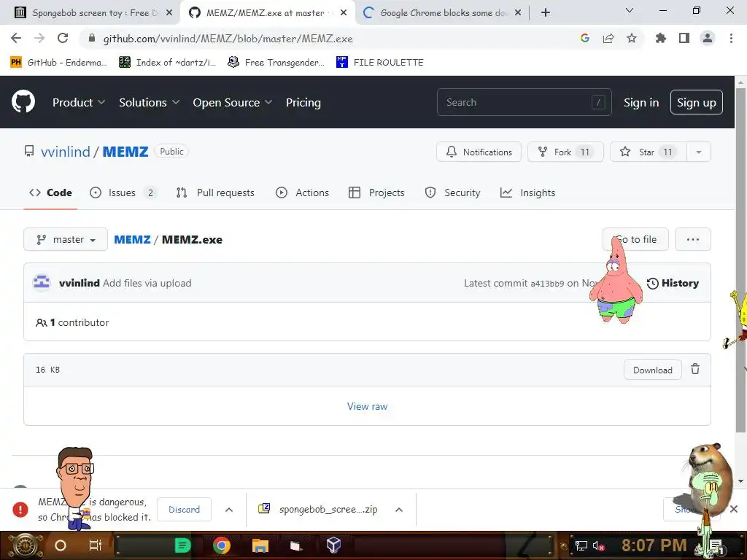Fork the repository
This screenshot has width=747, height=560.
[x=565, y=152]
